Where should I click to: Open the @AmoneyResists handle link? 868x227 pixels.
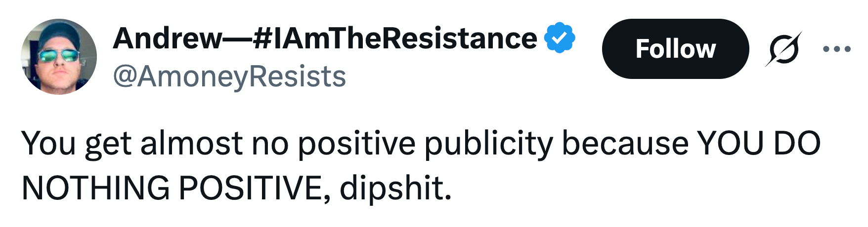(x=229, y=77)
